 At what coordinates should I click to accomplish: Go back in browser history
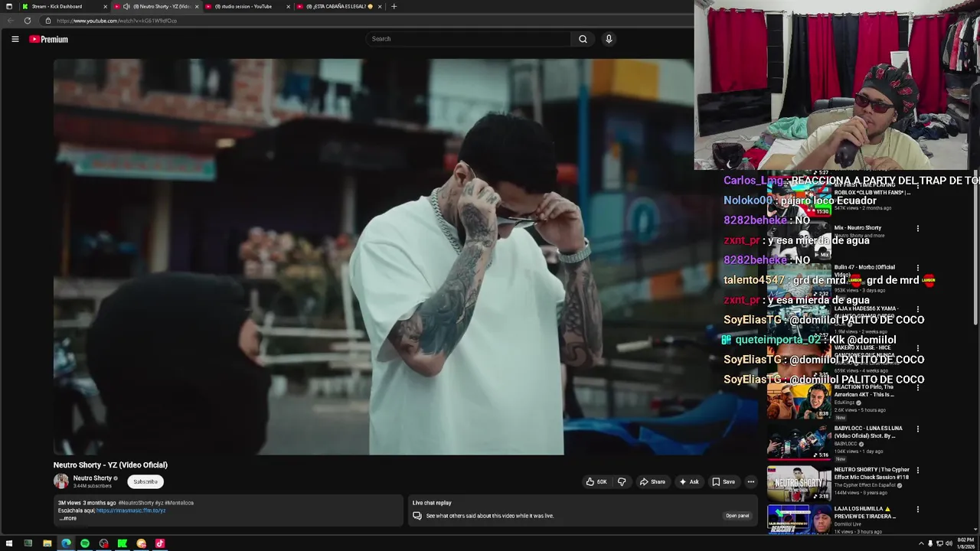coord(10,21)
